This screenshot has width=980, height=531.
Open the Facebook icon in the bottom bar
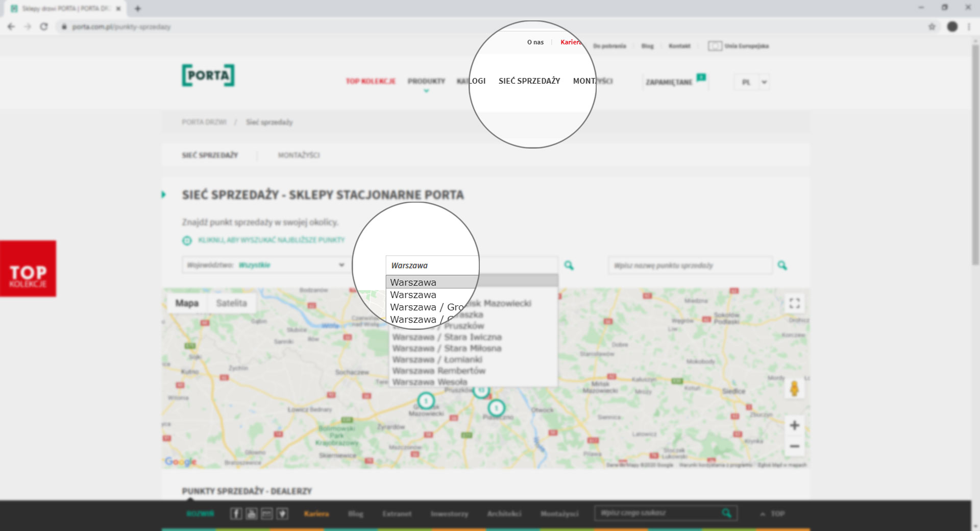(x=236, y=514)
